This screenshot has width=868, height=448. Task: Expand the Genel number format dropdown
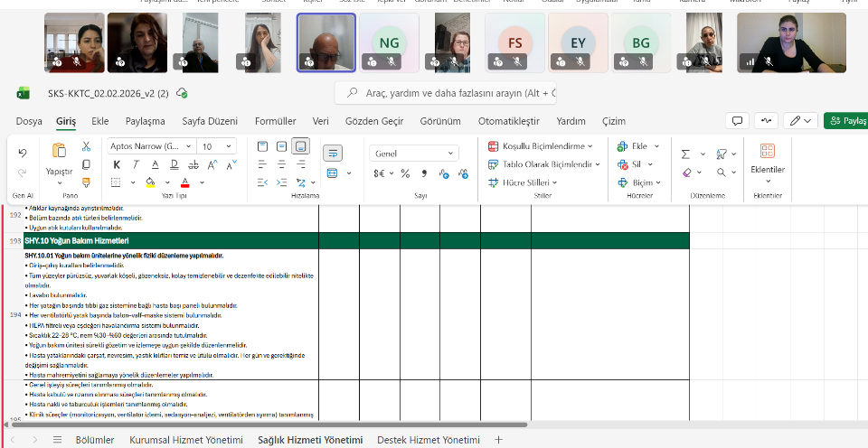pos(414,154)
